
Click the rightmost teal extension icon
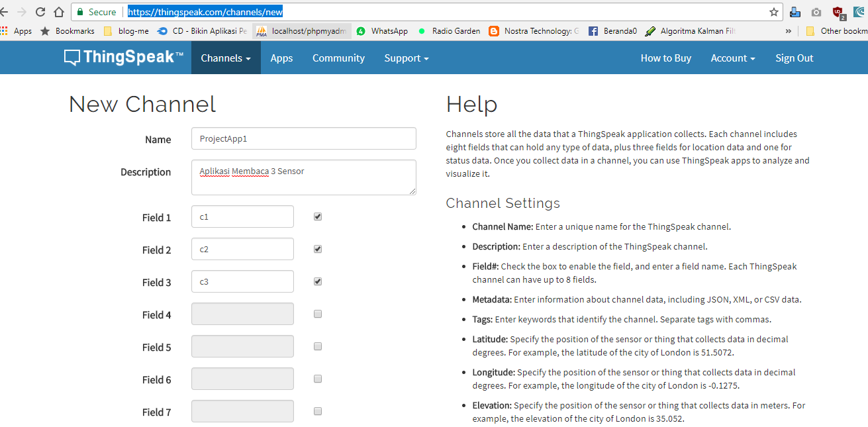859,12
